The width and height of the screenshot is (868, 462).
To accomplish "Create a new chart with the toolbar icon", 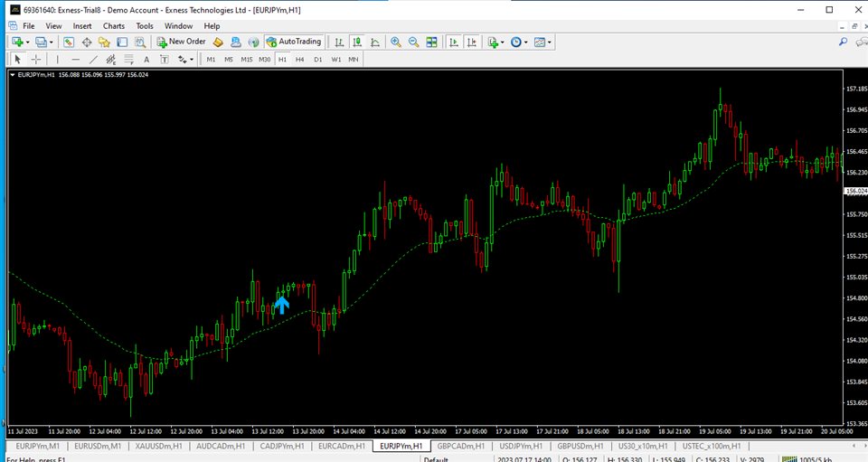I will [17, 42].
